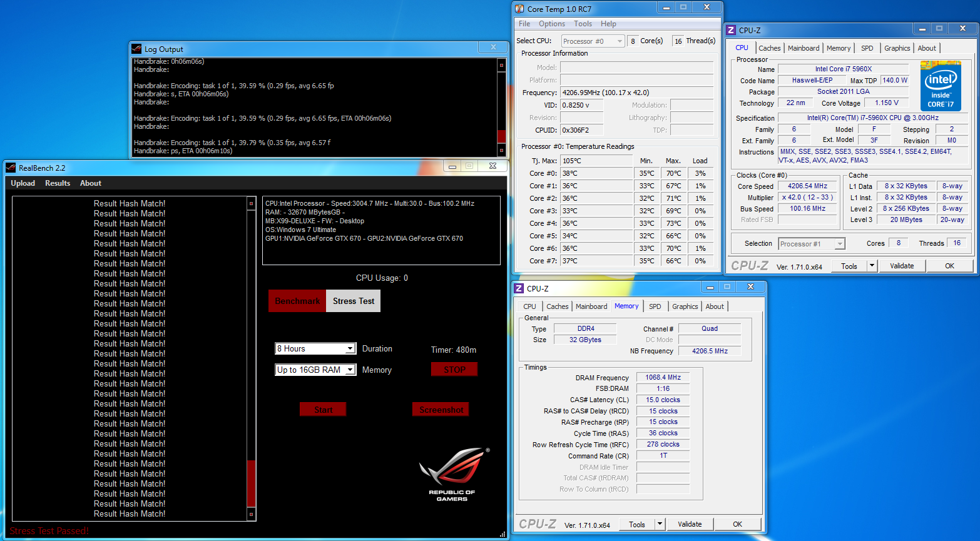The width and height of the screenshot is (980, 541).
Task: Click the Core Temp title bar icon
Action: [x=519, y=9]
